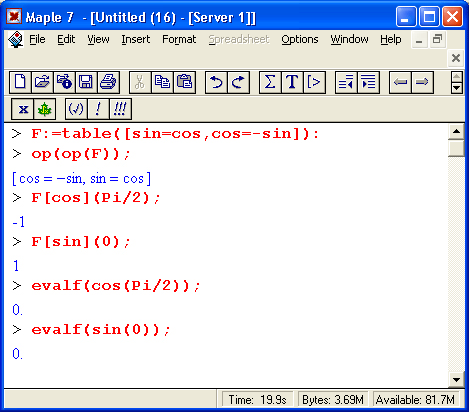Click the New worksheet icon

click(x=20, y=82)
